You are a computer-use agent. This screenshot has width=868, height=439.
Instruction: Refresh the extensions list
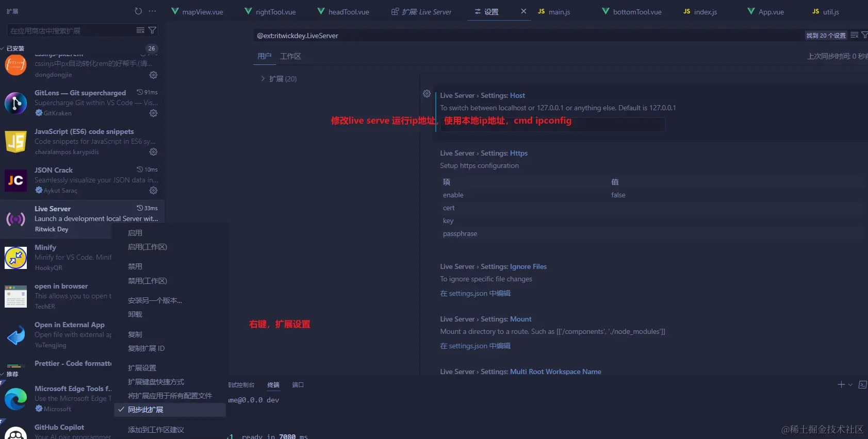pyautogui.click(x=138, y=11)
